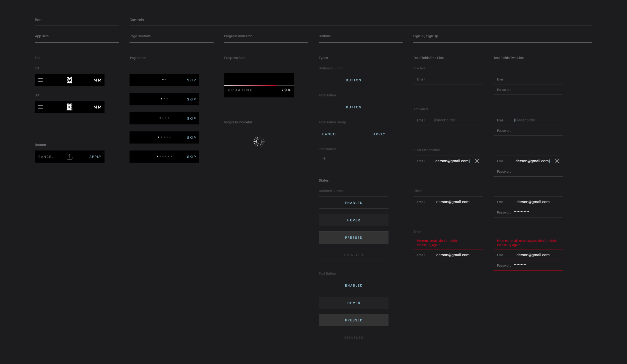Click the 2D app bar logo icon

pos(70,80)
